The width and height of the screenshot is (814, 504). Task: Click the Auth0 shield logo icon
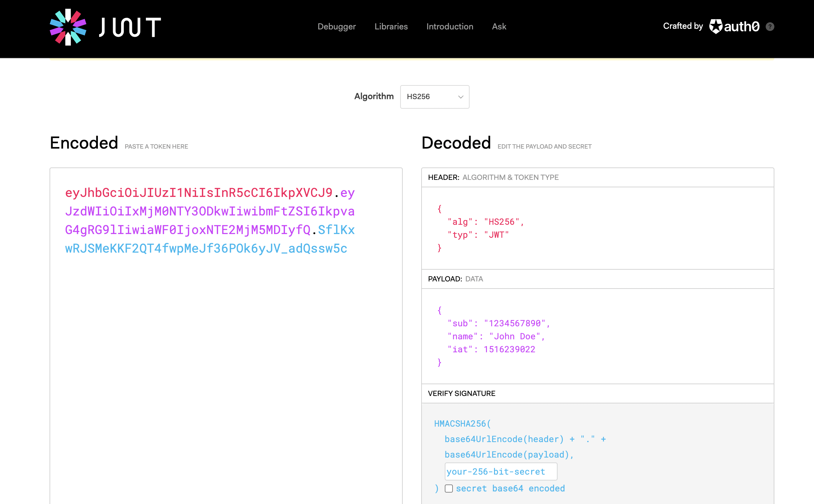point(716,26)
